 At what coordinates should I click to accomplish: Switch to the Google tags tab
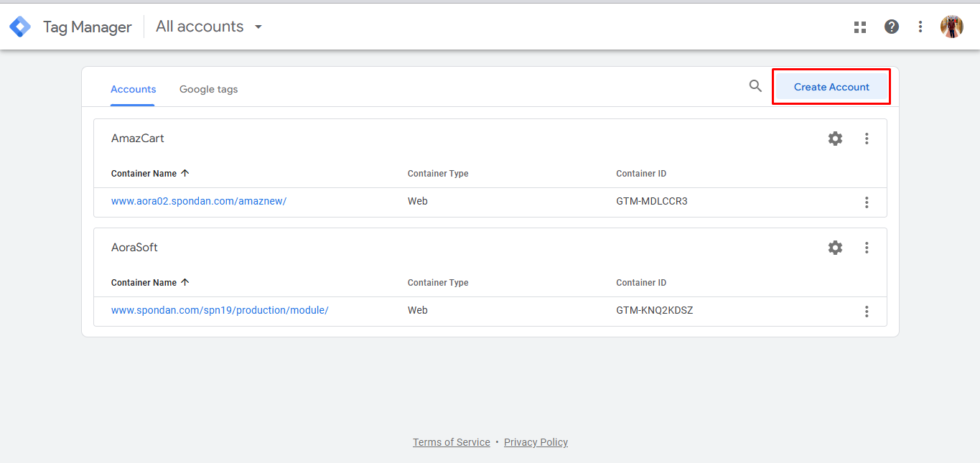(208, 89)
